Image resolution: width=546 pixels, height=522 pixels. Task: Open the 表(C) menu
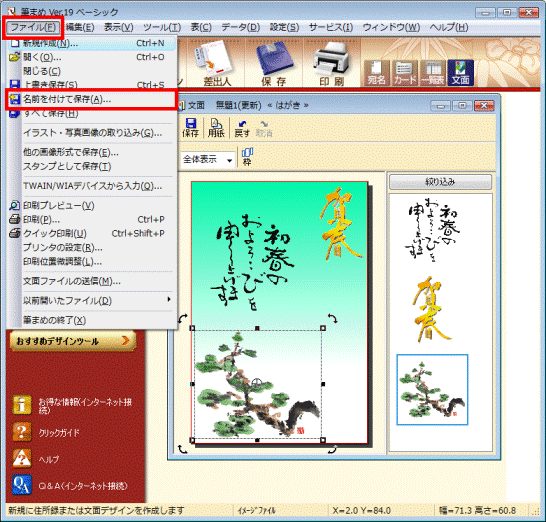pyautogui.click(x=201, y=27)
